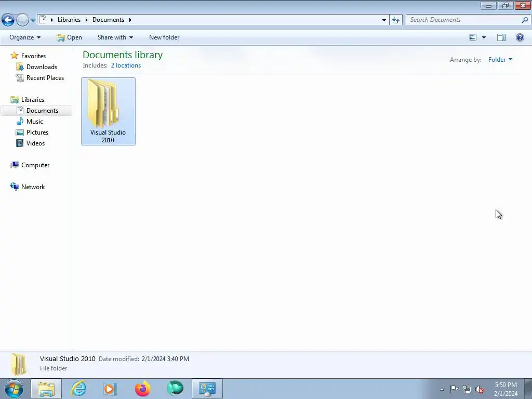Open the Music library
Viewport: 532px width, 399px height.
35,122
